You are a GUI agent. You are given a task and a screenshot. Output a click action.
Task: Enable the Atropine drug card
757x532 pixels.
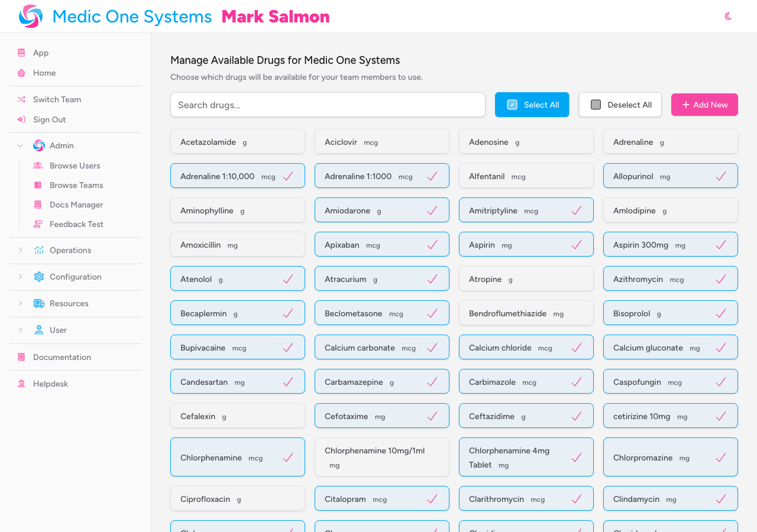click(x=526, y=278)
